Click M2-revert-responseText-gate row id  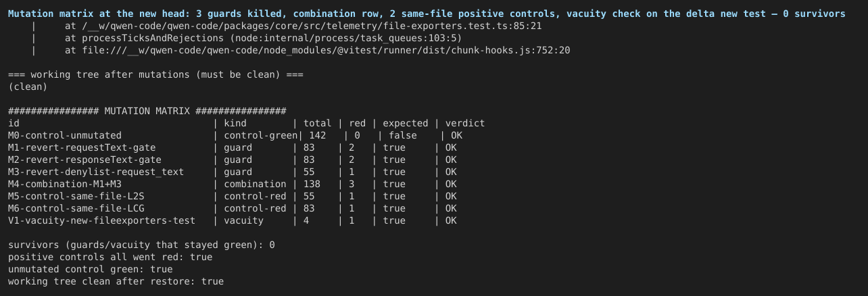tap(85, 159)
